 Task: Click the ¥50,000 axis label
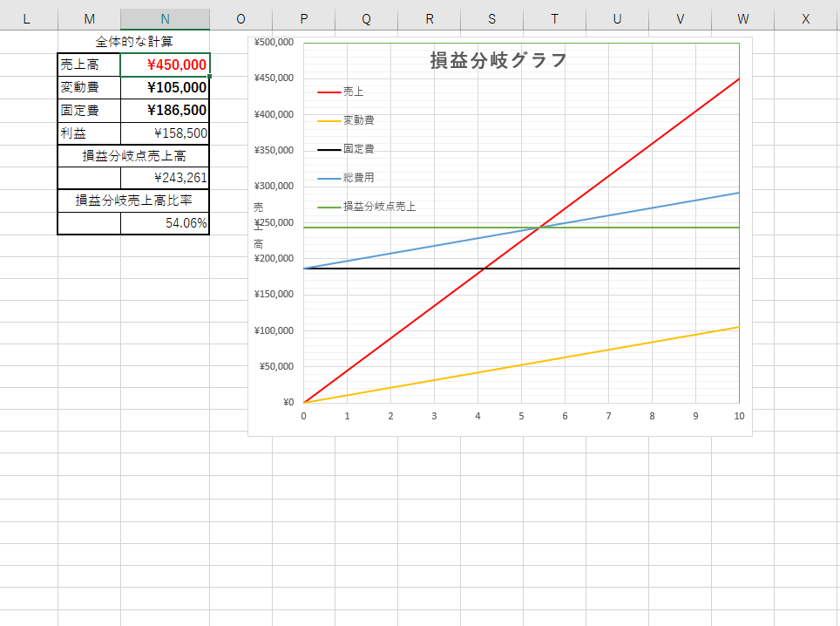coord(276,366)
